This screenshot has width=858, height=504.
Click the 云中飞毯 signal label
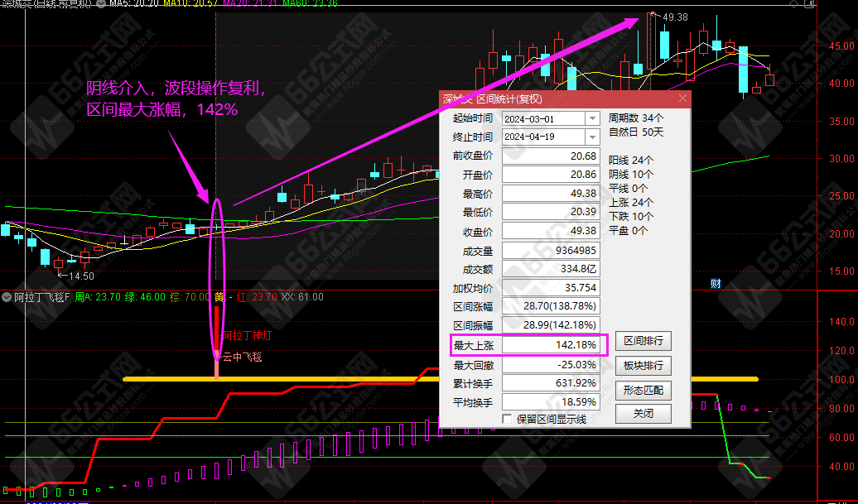242,358
